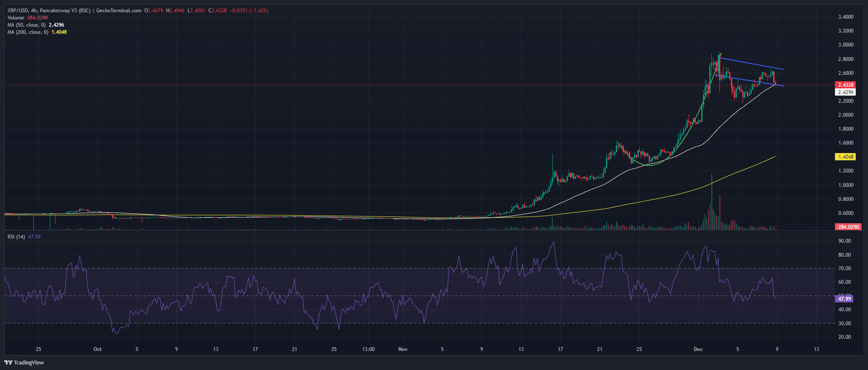
Task: Click the RSI value label 47.99
Action: coord(844,299)
